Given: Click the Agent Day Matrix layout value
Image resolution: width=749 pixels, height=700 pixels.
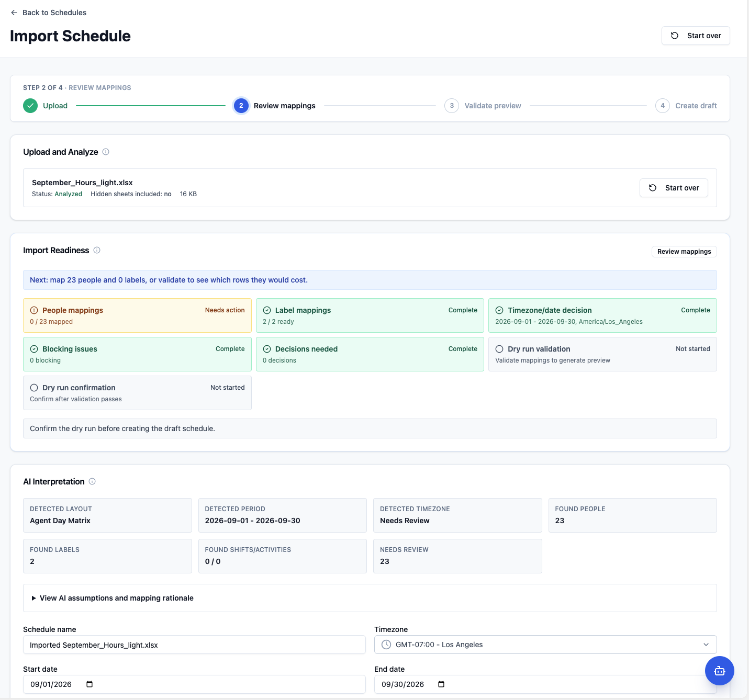Looking at the screenshot, I should (x=60, y=521).
